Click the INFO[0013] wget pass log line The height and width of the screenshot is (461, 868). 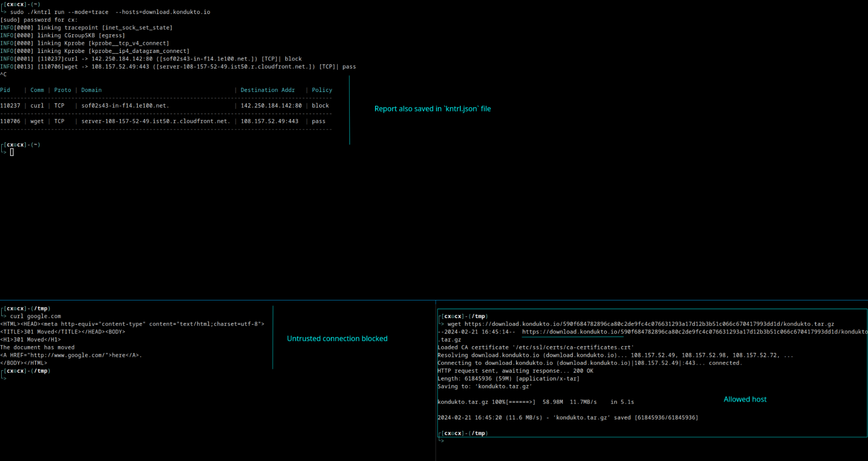coord(178,66)
